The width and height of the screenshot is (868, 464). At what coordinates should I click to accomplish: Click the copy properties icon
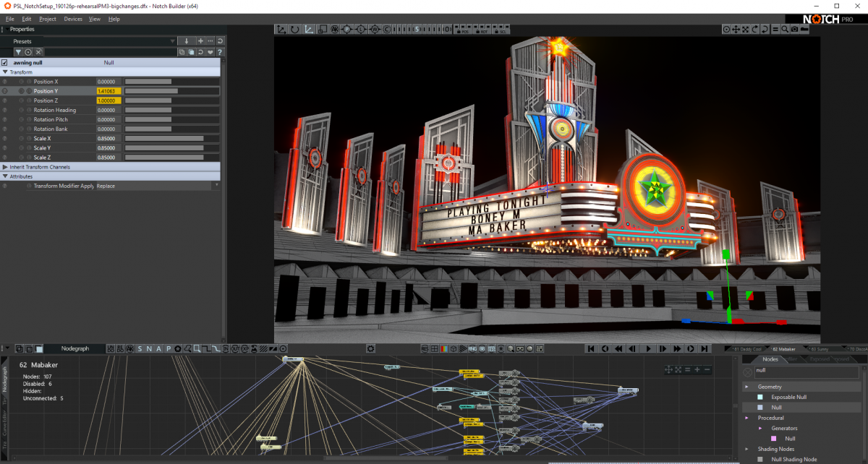click(182, 53)
